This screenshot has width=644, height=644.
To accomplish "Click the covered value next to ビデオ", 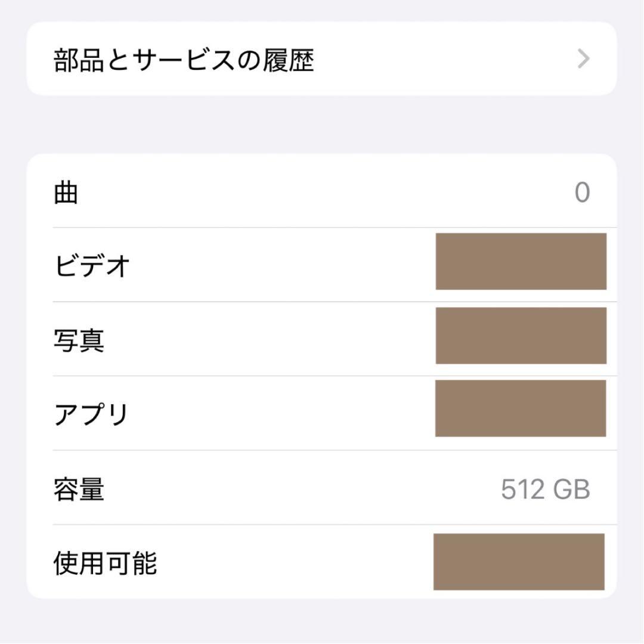I will (521, 262).
